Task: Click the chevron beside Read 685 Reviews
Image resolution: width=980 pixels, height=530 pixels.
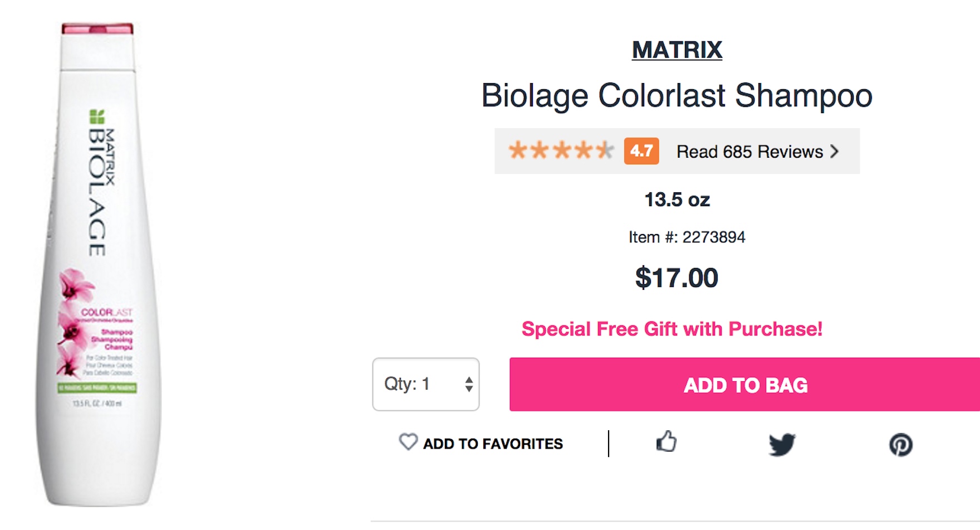Action: [x=834, y=152]
